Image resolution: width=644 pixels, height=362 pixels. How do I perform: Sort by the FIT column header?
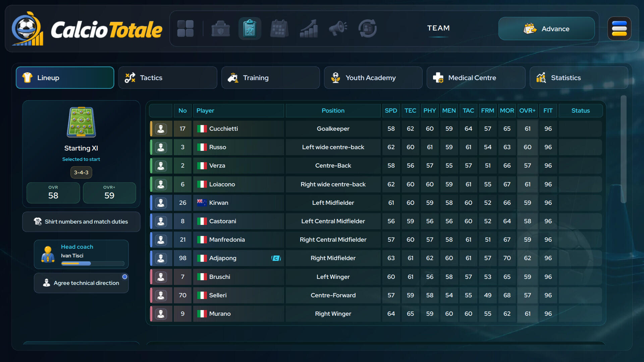548,111
